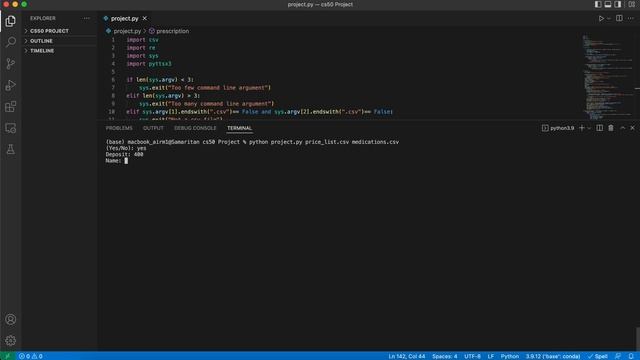The image size is (640, 360).
Task: Open the feedback icon in status bar
Action: [x=618, y=356]
